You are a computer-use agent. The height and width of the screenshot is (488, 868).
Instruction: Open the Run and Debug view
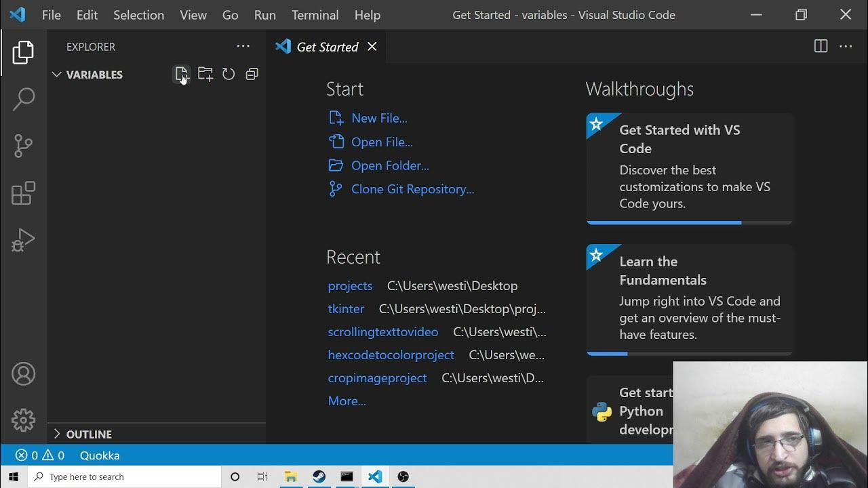coord(23,240)
